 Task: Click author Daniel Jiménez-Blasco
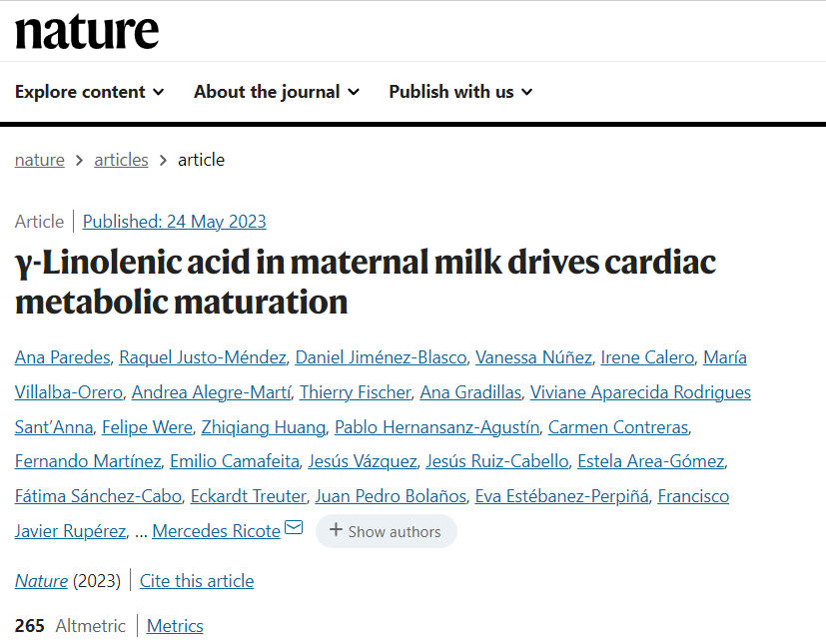click(x=381, y=357)
